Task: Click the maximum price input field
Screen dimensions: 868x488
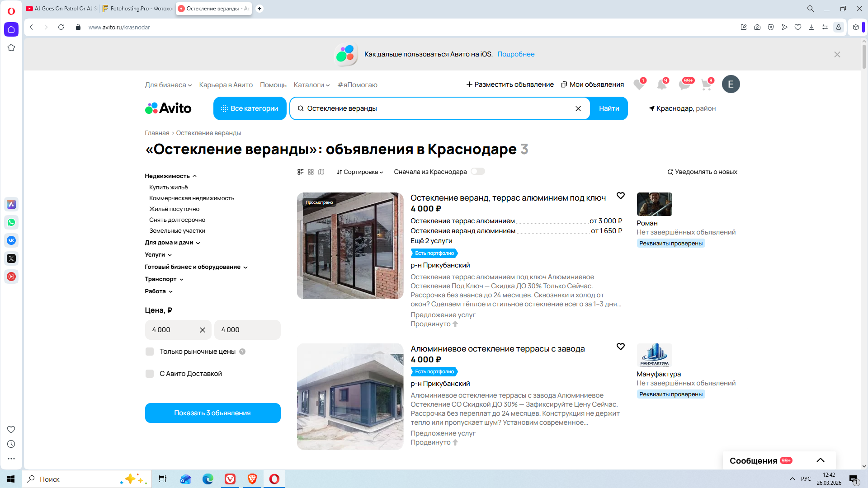Action: click(247, 330)
